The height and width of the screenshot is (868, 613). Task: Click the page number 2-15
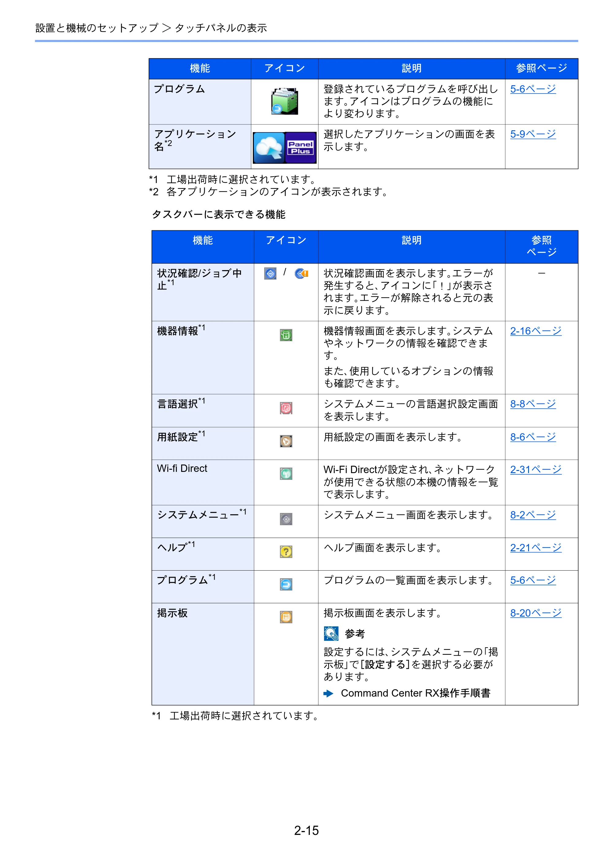click(306, 831)
